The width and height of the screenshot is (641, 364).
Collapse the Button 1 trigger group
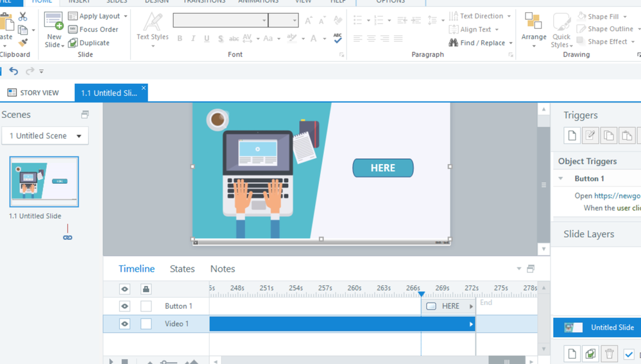561,179
